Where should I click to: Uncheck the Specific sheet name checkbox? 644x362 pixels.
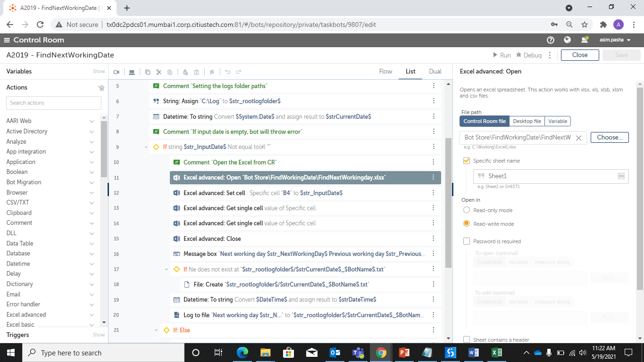(x=467, y=161)
